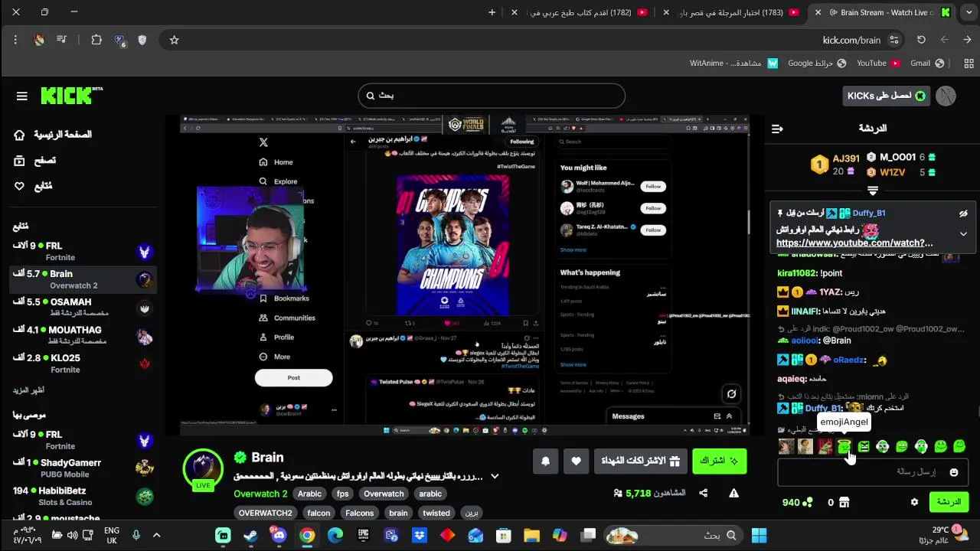The height and width of the screenshot is (551, 980).
Task: Open the WitAnime bookmark
Action: (733, 64)
